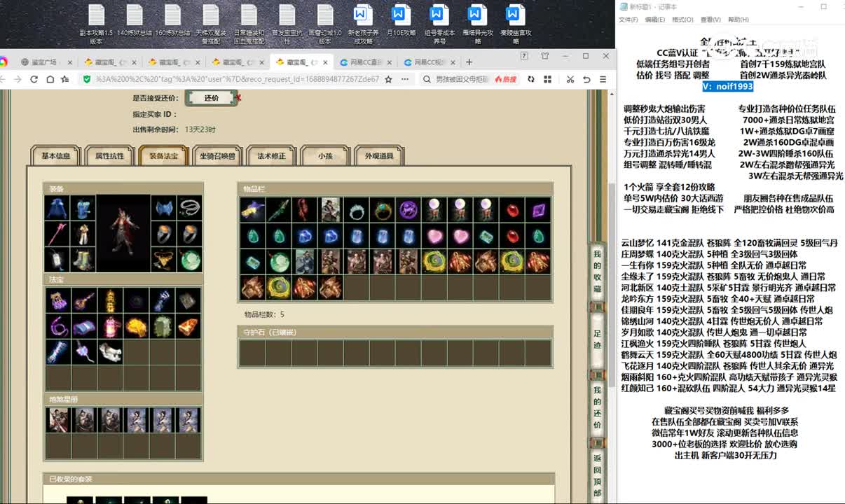Screen dimensions: 845x504
Task: Select the pearl necklace equipment item
Action: pos(189,208)
